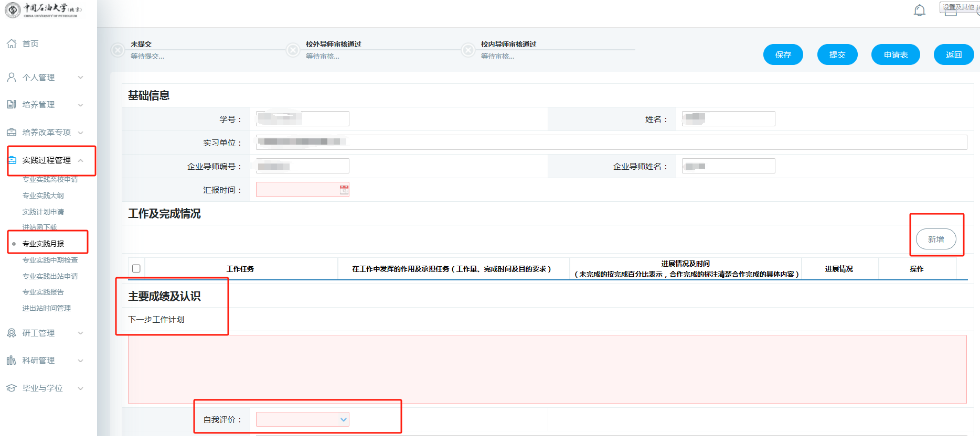Screen dimensions: 980x436
Task: Click the notification bell icon
Action: click(x=919, y=10)
